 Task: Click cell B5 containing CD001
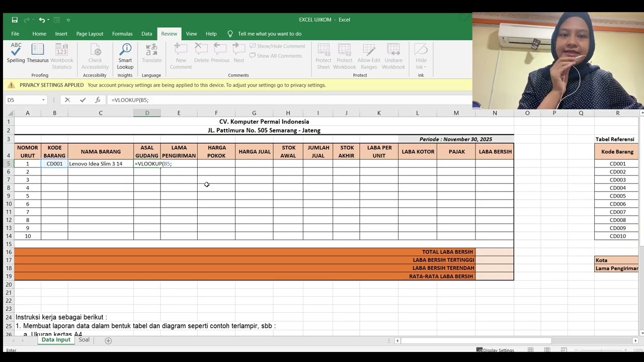coord(54,164)
